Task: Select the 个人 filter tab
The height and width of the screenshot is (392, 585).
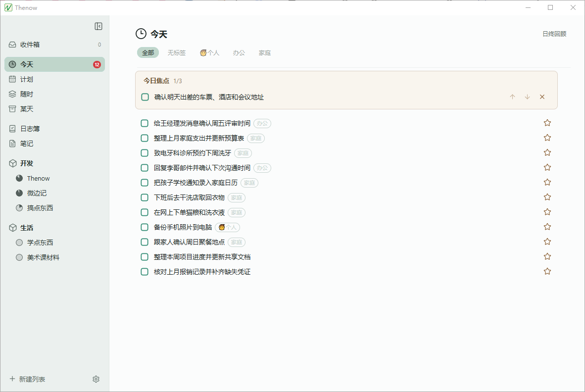Action: pos(209,52)
